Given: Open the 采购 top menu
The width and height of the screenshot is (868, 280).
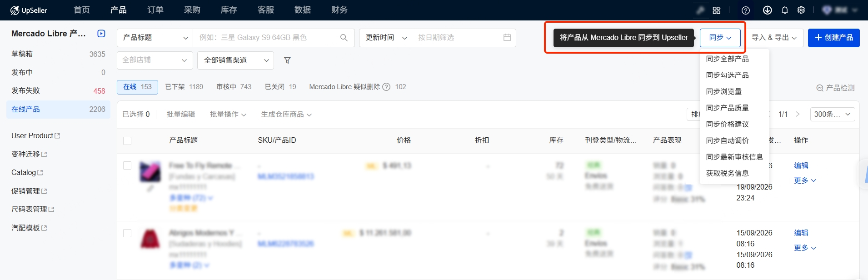Looking at the screenshot, I should pos(192,10).
